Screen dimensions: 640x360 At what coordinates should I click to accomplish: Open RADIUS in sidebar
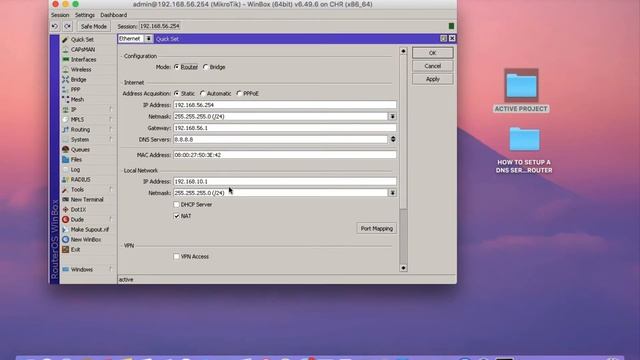[x=80, y=180]
